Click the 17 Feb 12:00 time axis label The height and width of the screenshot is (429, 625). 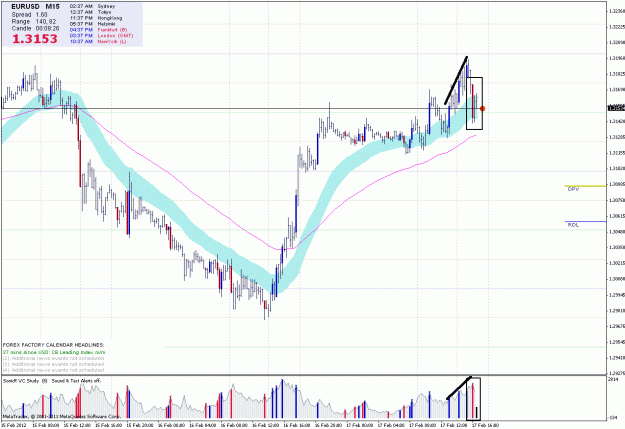pos(454,425)
